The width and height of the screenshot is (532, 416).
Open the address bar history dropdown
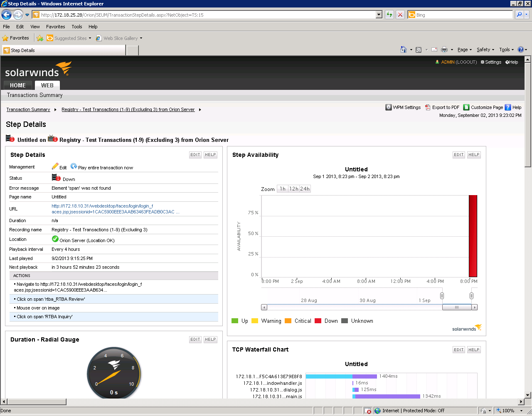378,15
